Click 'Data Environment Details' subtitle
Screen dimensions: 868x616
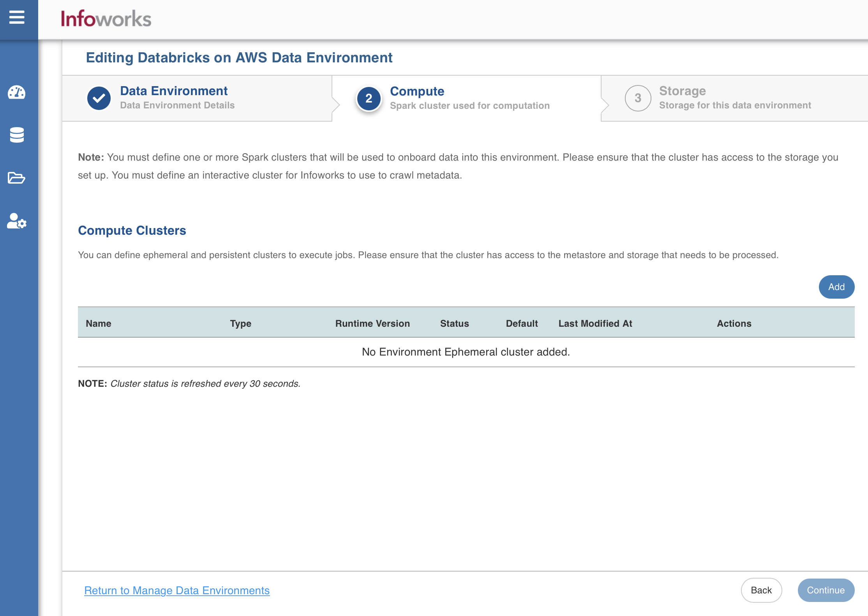click(177, 105)
